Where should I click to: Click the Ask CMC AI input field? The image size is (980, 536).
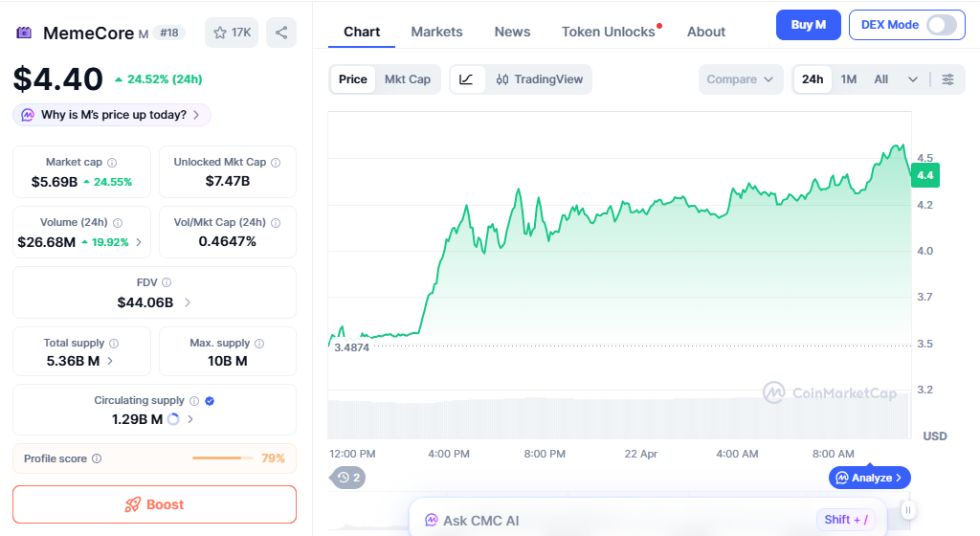[648, 520]
